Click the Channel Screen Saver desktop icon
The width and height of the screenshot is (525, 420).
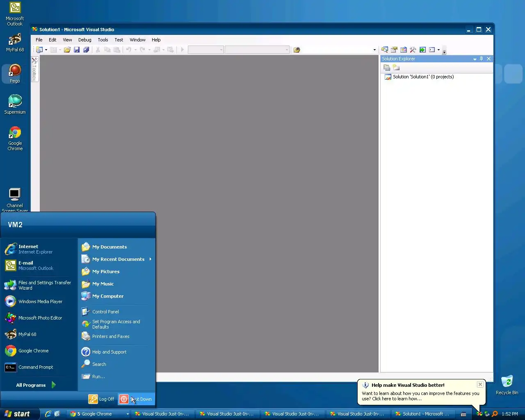click(x=15, y=199)
